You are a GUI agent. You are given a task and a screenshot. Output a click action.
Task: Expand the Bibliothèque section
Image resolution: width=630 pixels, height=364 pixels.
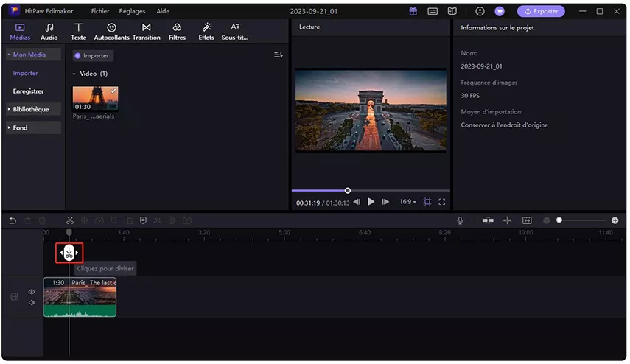pos(33,109)
